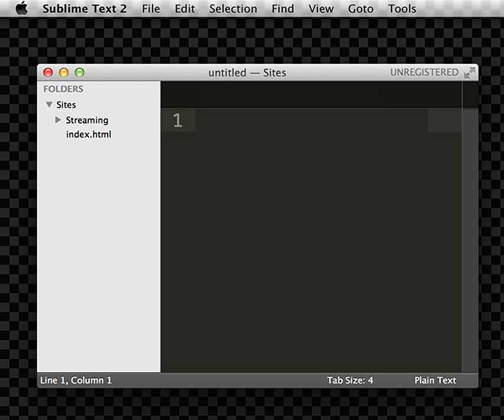The height and width of the screenshot is (420, 504).
Task: Open the Tools menu
Action: pos(402,9)
